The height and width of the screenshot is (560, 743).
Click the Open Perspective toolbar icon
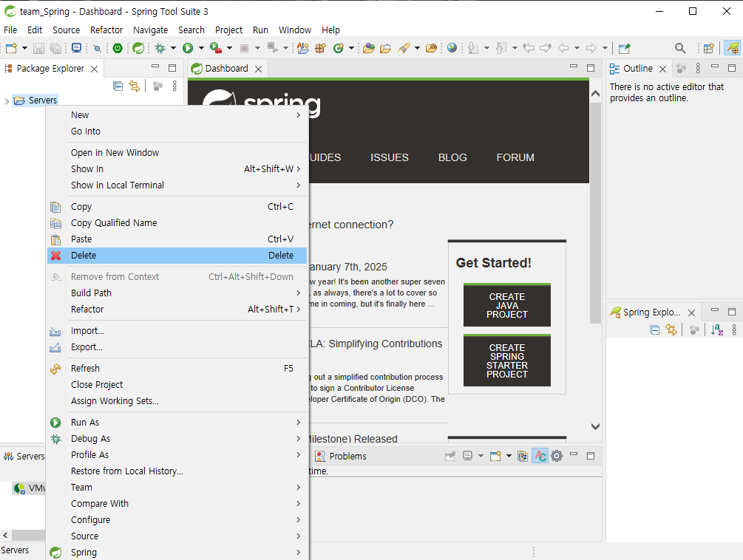pyautogui.click(x=708, y=48)
